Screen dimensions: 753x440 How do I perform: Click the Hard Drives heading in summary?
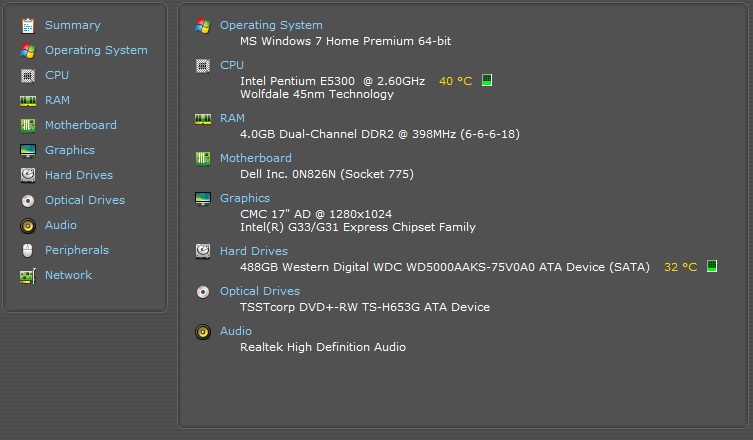(x=254, y=251)
